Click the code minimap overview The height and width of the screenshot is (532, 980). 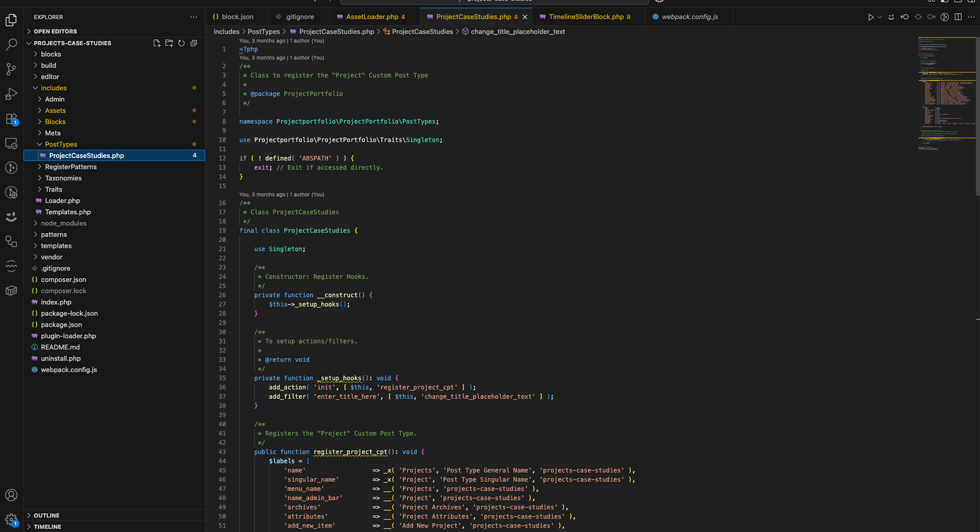[946, 92]
